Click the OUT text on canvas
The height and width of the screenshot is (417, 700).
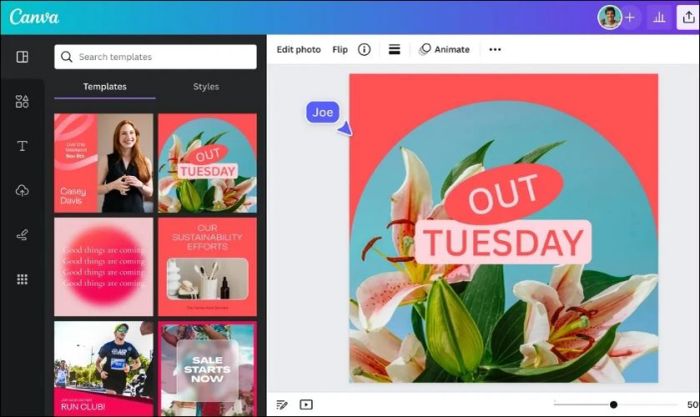pos(503,194)
